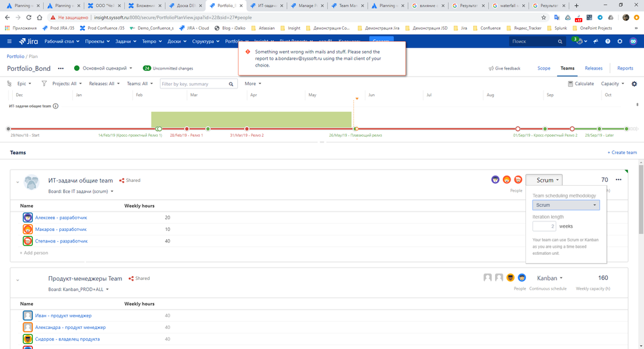Open the Jira hamburger sidebar menu

(x=10, y=41)
